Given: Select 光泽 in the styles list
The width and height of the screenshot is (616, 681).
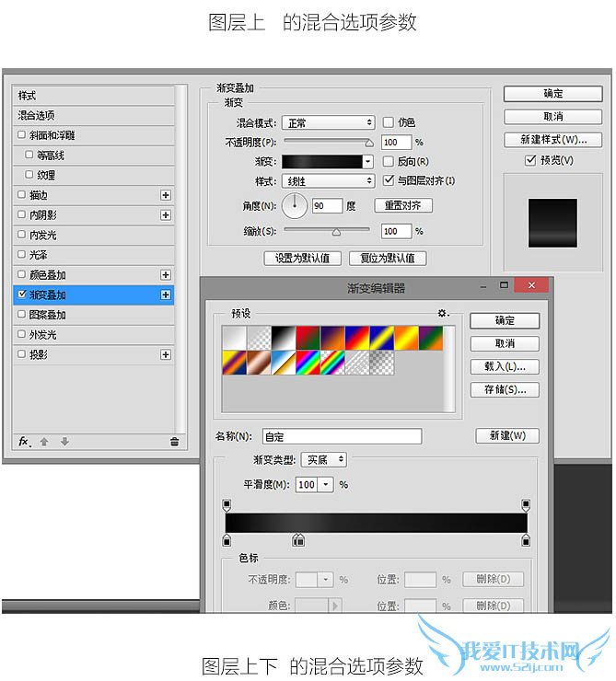Looking at the screenshot, I should (94, 255).
